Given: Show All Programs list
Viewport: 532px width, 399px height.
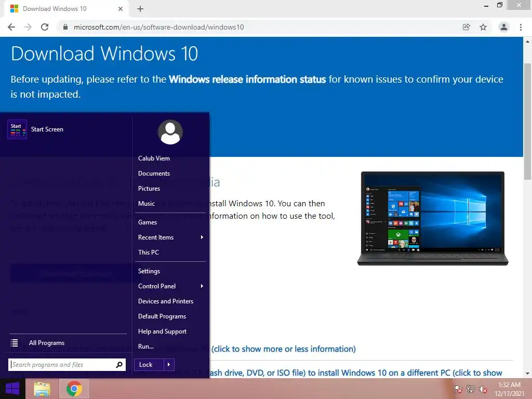Looking at the screenshot, I should (x=46, y=343).
